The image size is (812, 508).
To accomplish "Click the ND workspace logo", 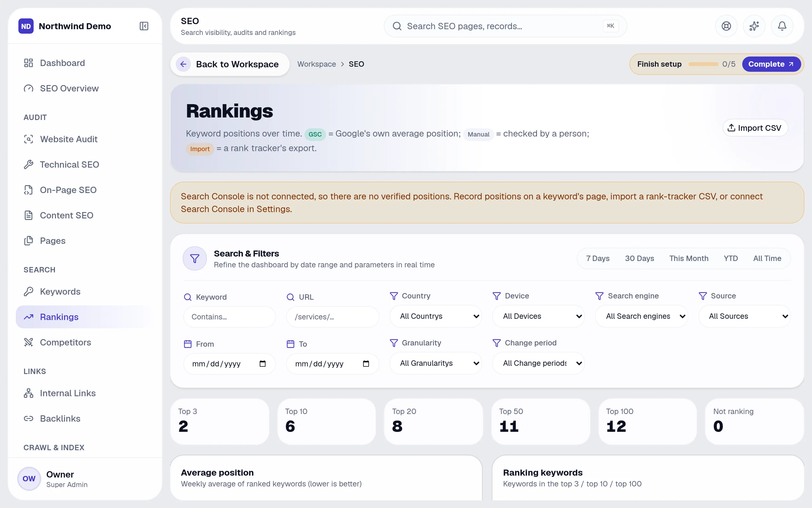I will (26, 26).
